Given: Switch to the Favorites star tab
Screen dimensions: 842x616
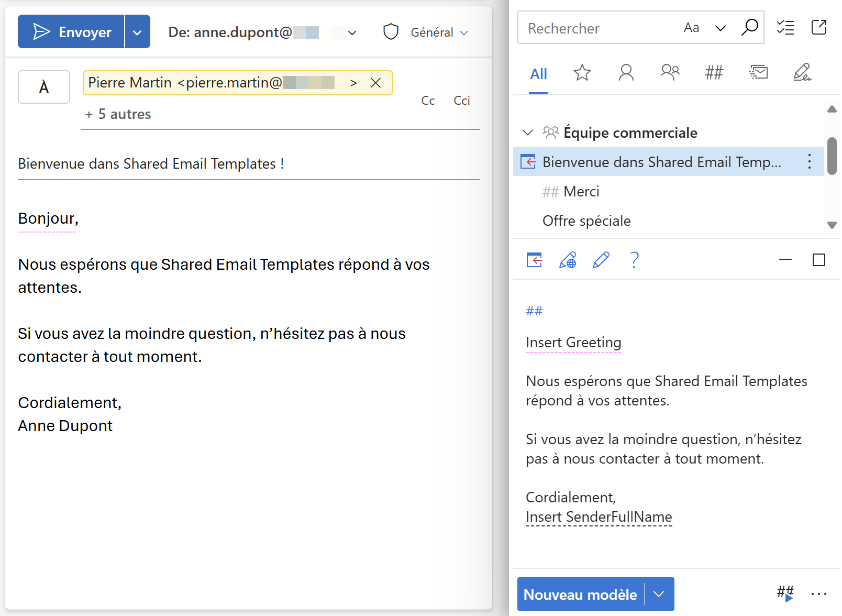Looking at the screenshot, I should coord(582,72).
